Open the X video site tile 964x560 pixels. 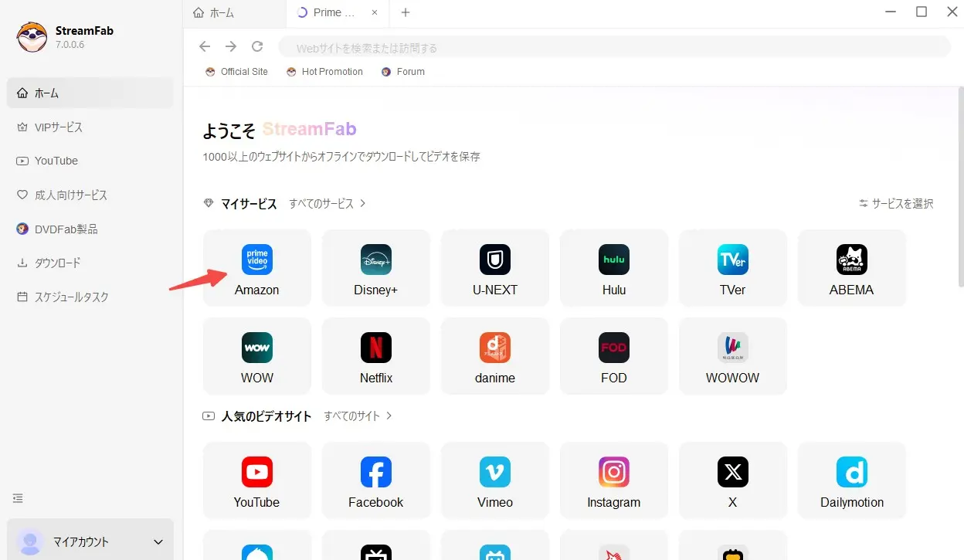pos(733,480)
